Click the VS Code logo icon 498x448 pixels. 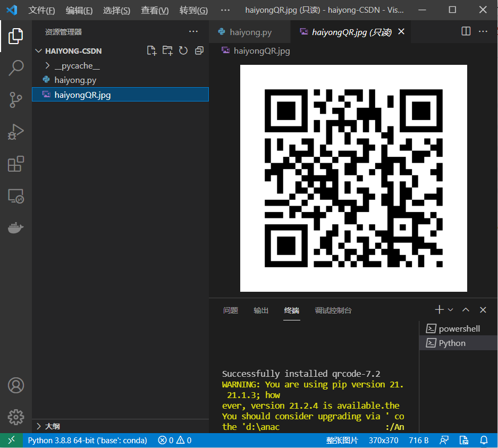[x=12, y=10]
